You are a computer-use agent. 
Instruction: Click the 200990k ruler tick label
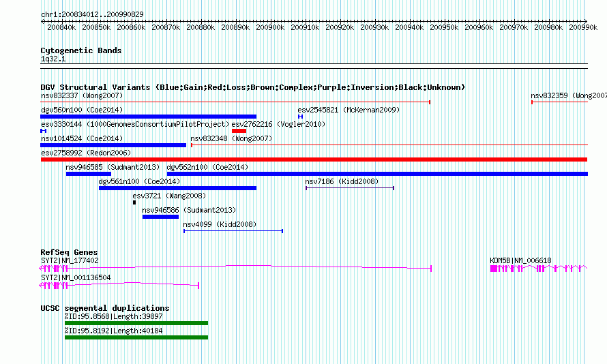583,27
